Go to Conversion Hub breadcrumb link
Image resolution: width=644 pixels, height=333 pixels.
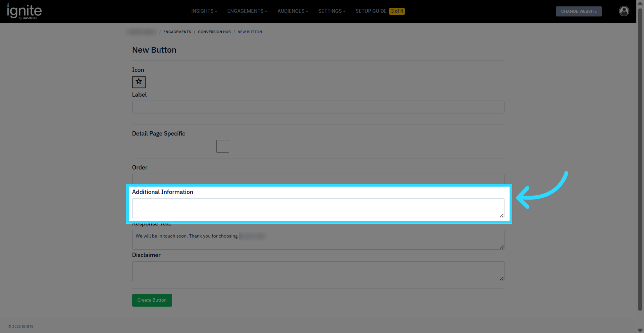214,32
